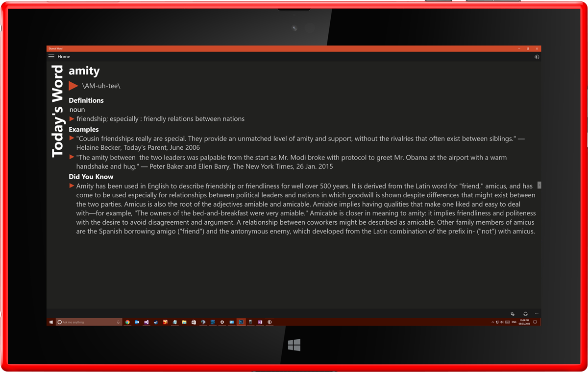Click the refresh icon in bottom app bar
The image size is (588, 372).
click(525, 314)
